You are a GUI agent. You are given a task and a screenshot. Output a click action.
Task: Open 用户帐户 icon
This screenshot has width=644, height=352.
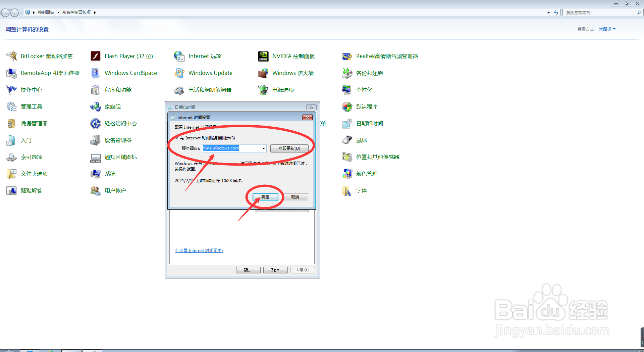coord(96,190)
